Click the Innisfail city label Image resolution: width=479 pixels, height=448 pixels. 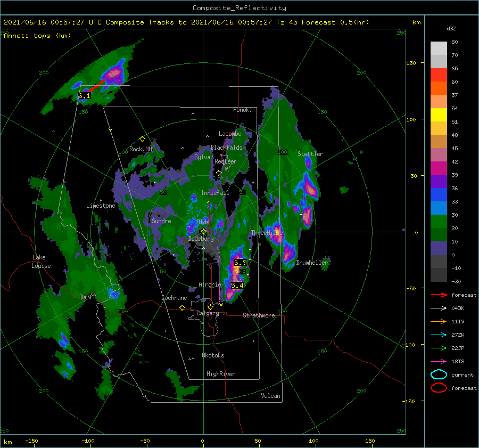215,193
